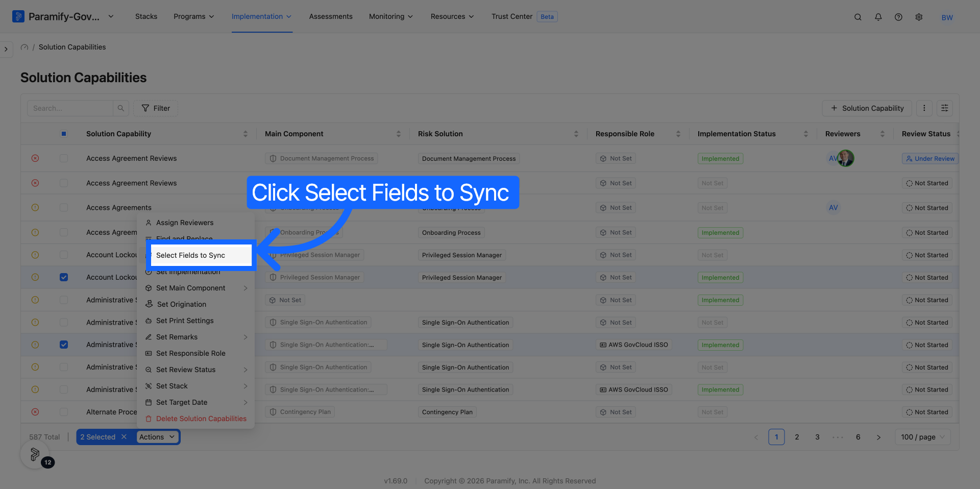The image size is (980, 489).
Task: Sort by Implementation Status column arrows
Action: tap(806, 134)
